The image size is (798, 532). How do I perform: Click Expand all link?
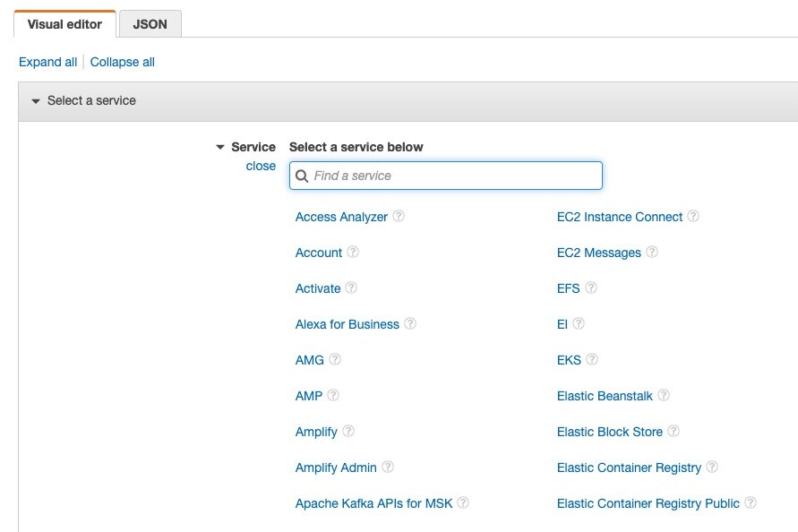pos(47,62)
